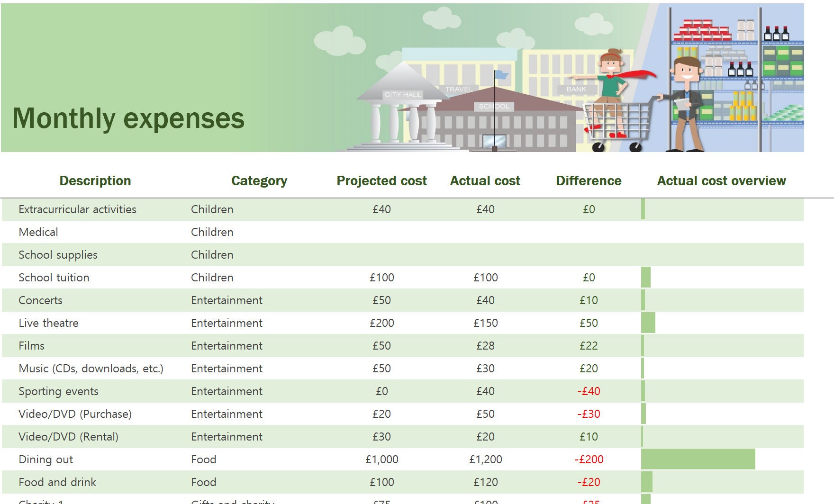The image size is (834, 504).
Task: Click the Projected cost header
Action: [381, 181]
